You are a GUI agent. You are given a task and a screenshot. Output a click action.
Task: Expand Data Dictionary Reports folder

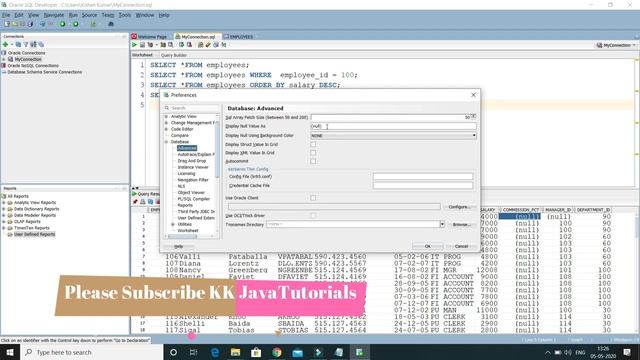tap(4, 209)
